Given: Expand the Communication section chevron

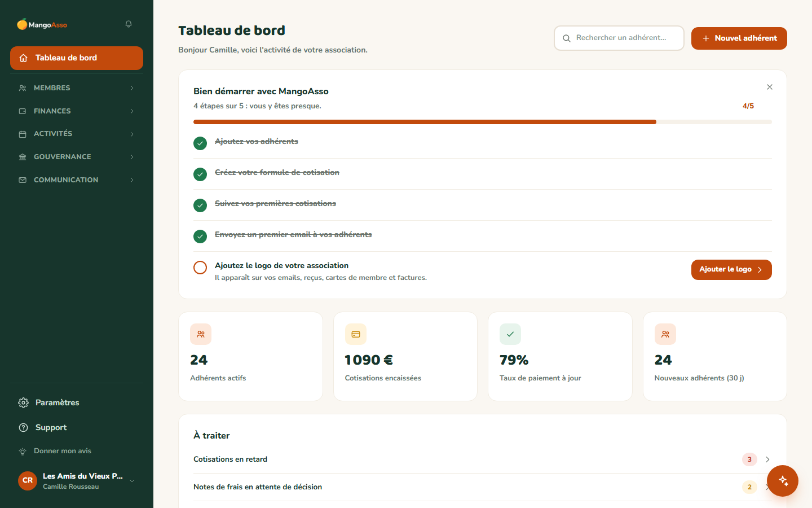Looking at the screenshot, I should pos(132,180).
